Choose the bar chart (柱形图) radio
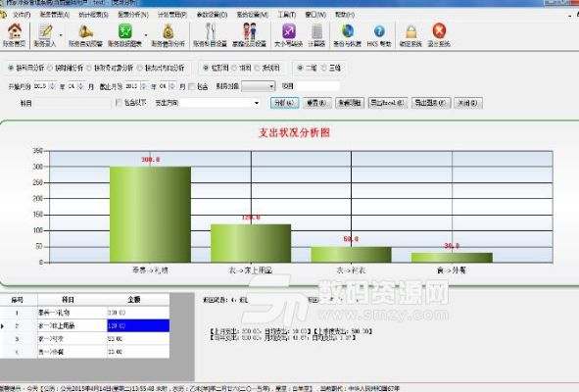Screen dimensions: 579x392 [x=206, y=68]
